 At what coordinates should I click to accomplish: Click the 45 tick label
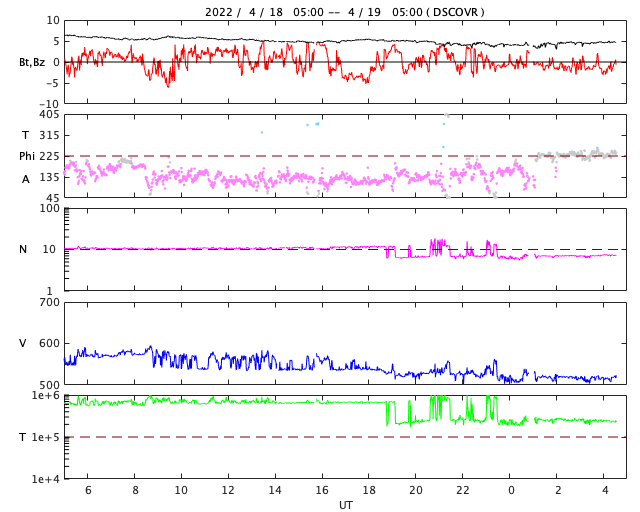tap(53, 198)
